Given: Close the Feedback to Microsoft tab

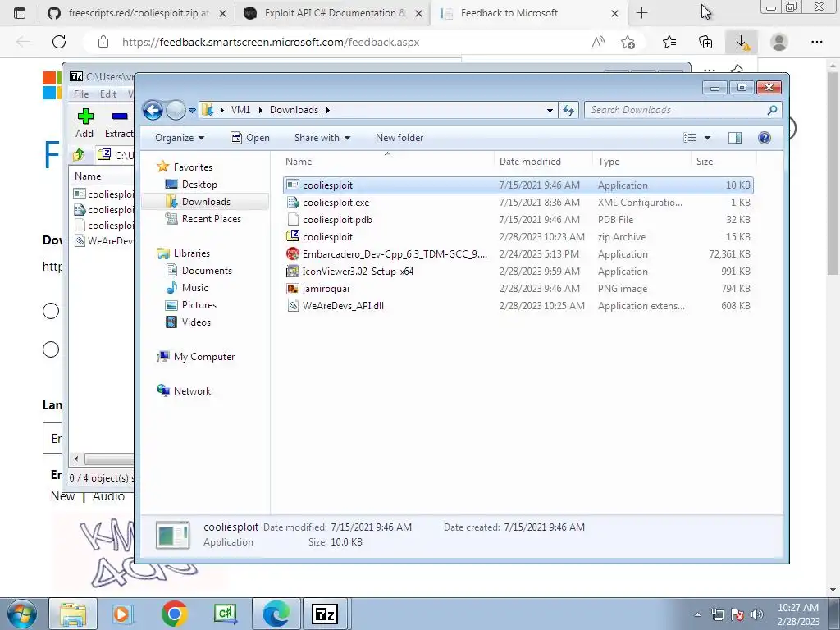Looking at the screenshot, I should [x=615, y=13].
